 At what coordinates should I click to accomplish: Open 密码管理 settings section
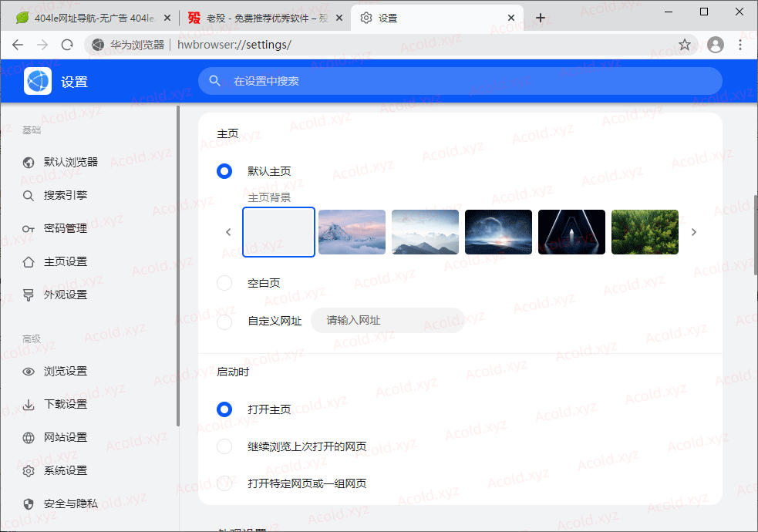coord(66,228)
